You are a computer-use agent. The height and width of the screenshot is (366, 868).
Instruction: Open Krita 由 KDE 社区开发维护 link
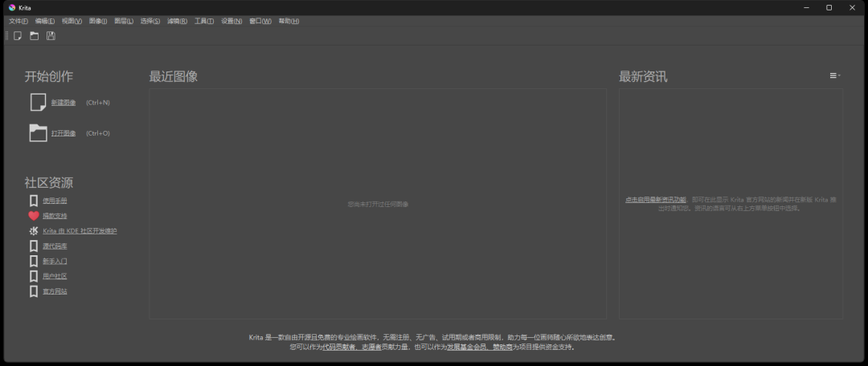(80, 231)
